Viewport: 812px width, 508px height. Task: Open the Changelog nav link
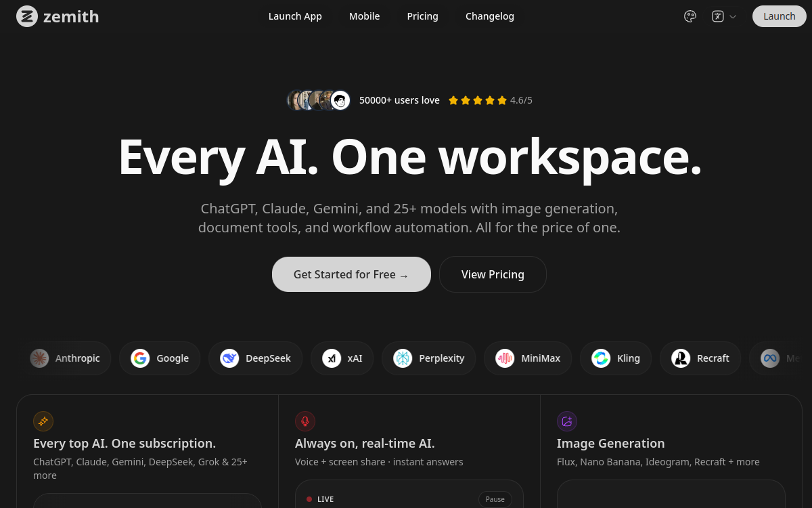pos(490,16)
